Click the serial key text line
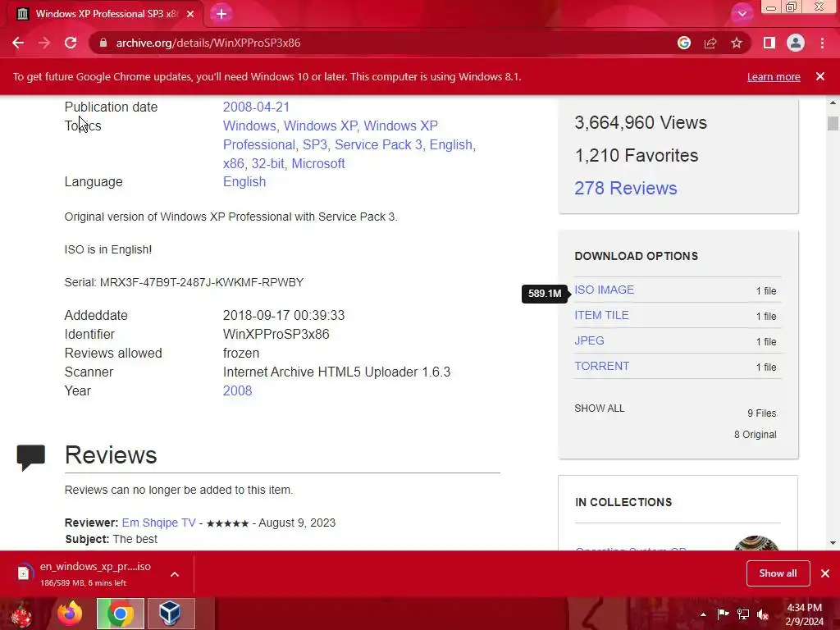The width and height of the screenshot is (840, 630). 184,282
